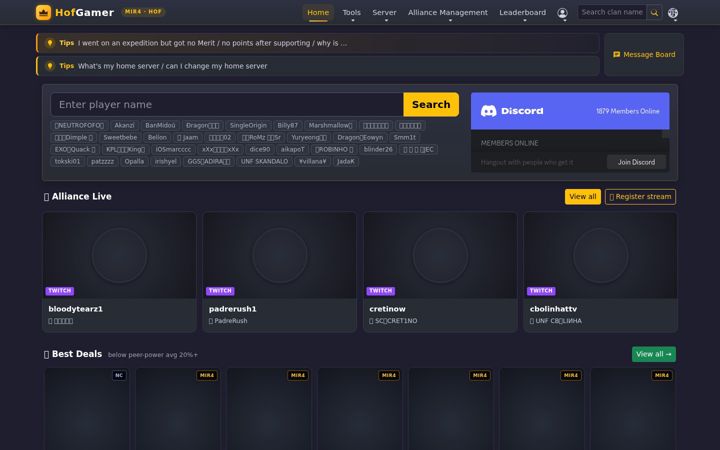Image resolution: width=720 pixels, height=450 pixels.
Task: Expand the Leaderboard dropdown menu
Action: click(523, 13)
